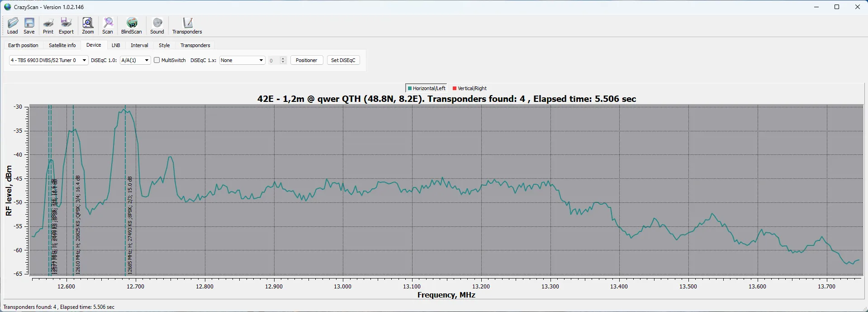Click the Set DiSEqC button

(343, 60)
